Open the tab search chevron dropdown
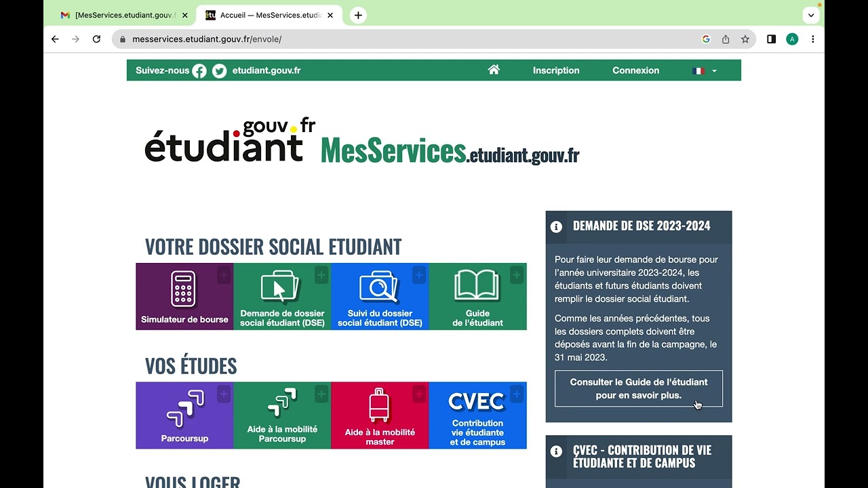This screenshot has width=868, height=488. (811, 15)
